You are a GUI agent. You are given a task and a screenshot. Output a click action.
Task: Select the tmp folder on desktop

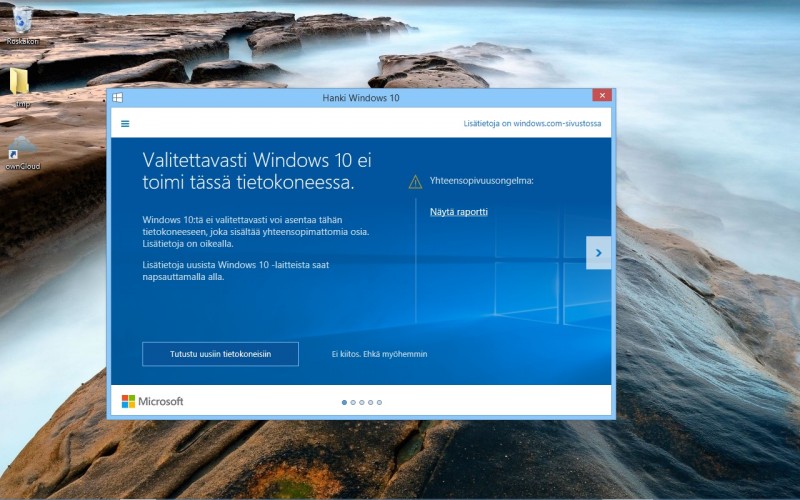[x=21, y=84]
